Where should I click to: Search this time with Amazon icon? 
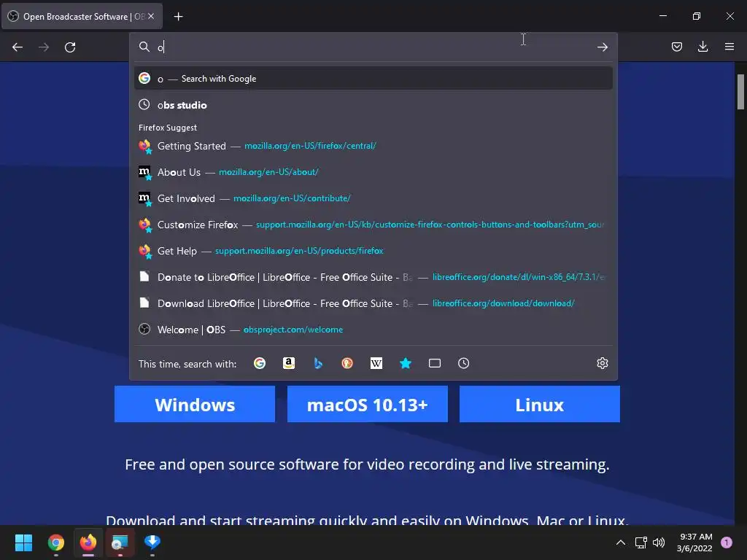tap(289, 363)
